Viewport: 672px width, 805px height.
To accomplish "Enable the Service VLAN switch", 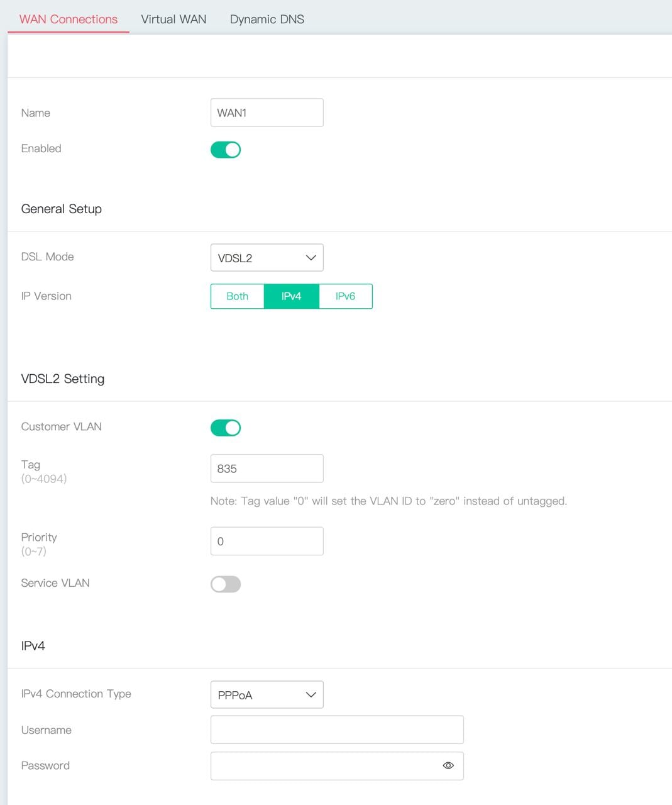I will coord(226,584).
